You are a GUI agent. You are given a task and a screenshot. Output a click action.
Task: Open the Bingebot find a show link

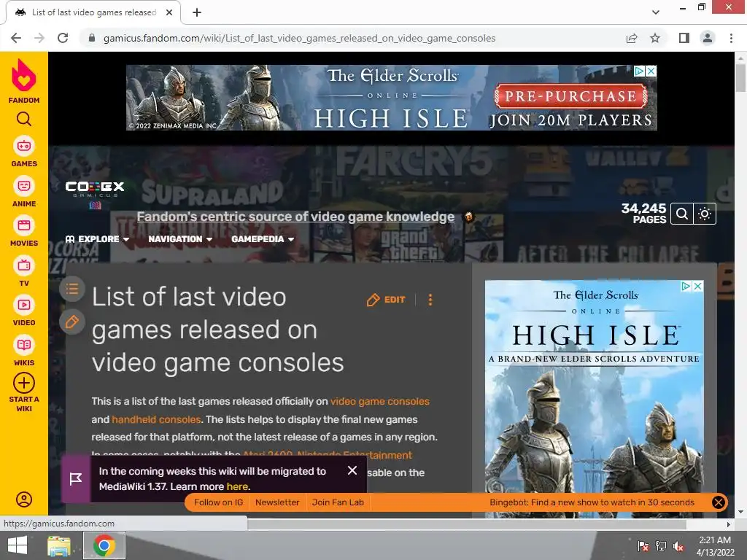(x=592, y=502)
